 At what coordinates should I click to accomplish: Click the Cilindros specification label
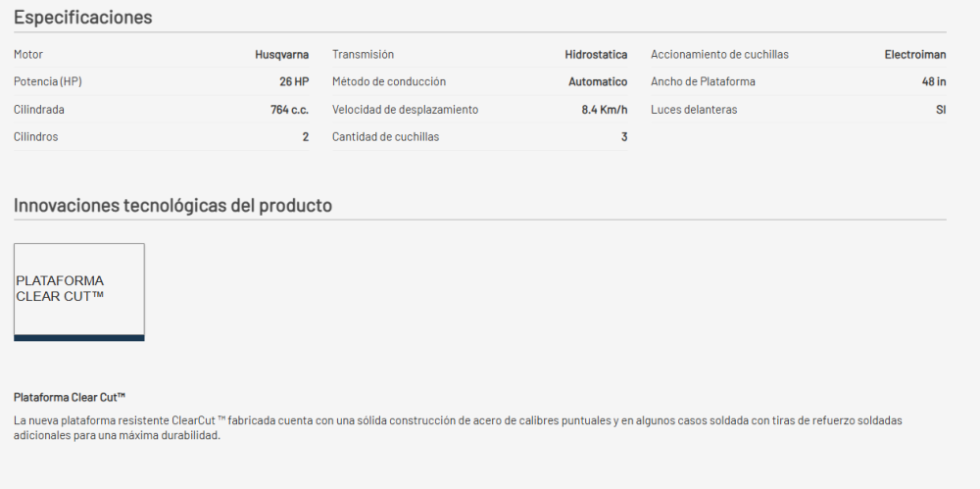click(36, 137)
